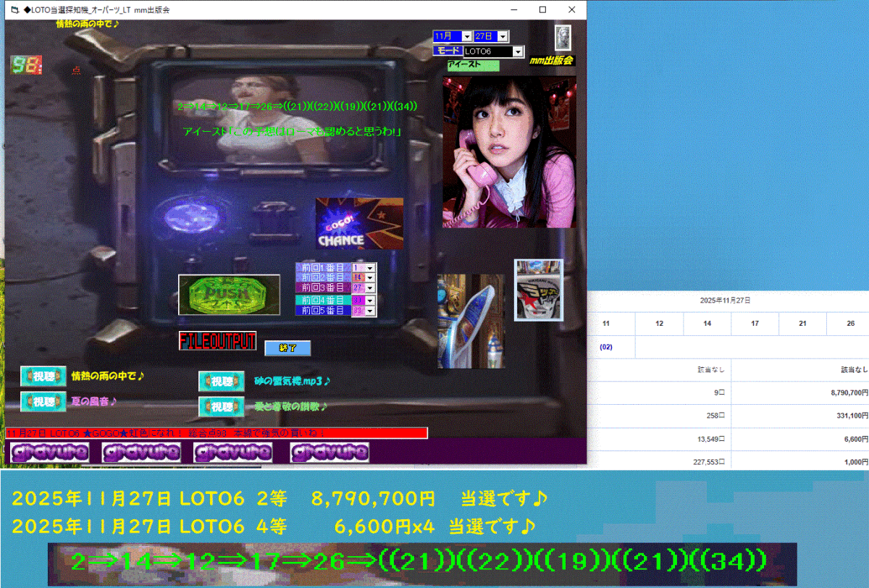Click the slot machine photo thumbnail
Image resolution: width=869 pixels, height=588 pixels.
(471, 322)
